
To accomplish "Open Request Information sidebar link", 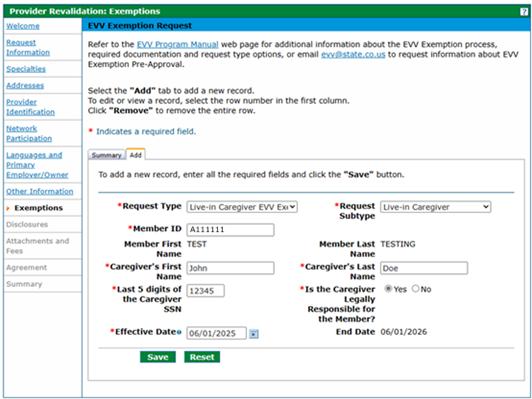I will 28,47.
